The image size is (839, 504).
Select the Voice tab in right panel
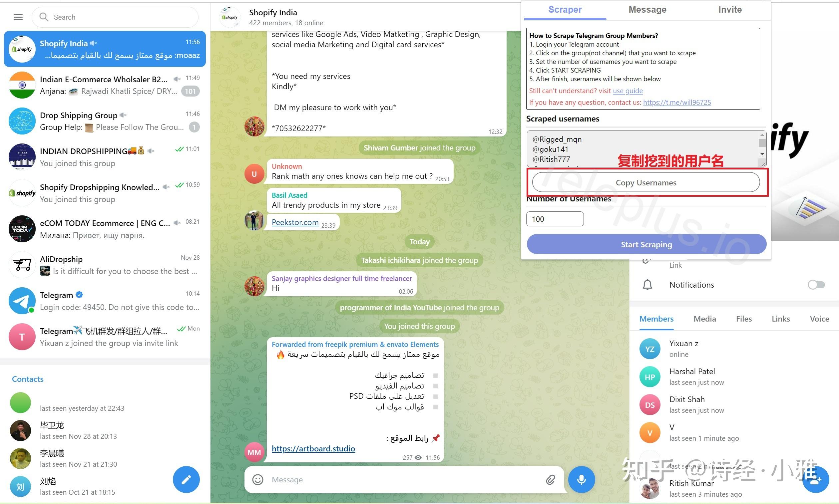[817, 319]
